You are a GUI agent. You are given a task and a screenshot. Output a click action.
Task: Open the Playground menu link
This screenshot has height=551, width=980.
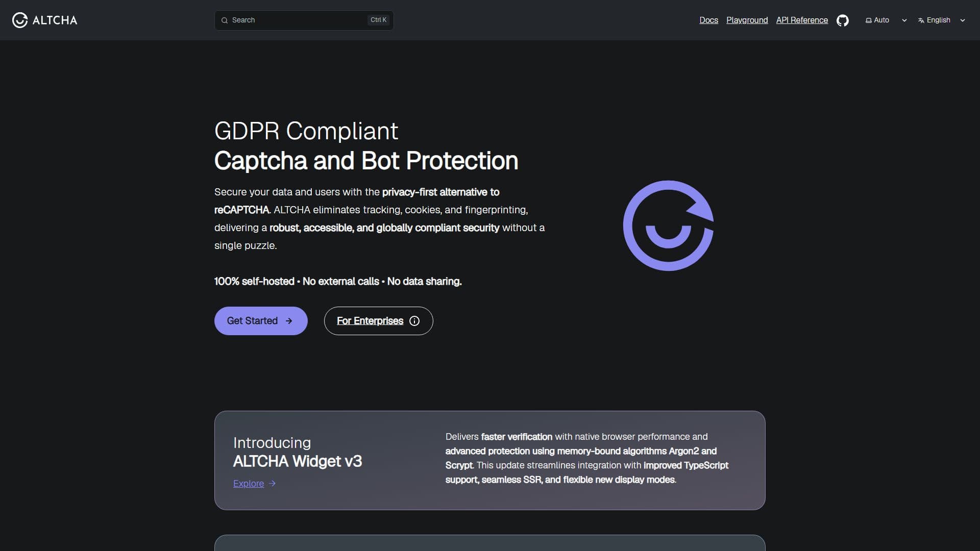coord(747,20)
